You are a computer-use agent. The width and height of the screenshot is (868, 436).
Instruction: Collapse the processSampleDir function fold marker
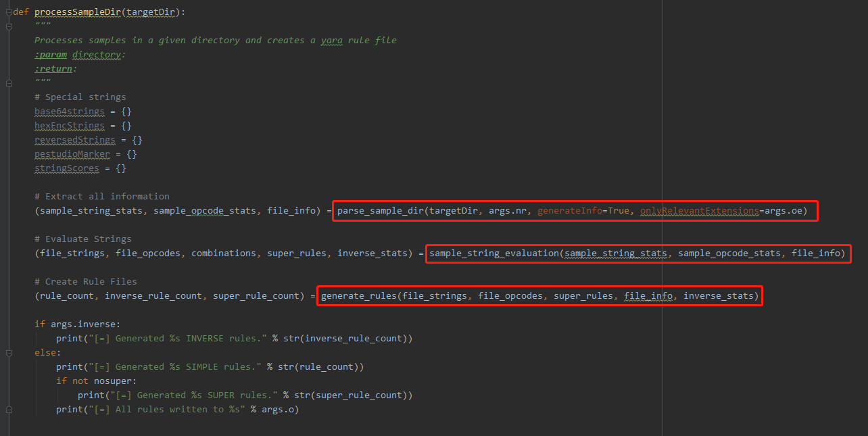pyautogui.click(x=9, y=12)
